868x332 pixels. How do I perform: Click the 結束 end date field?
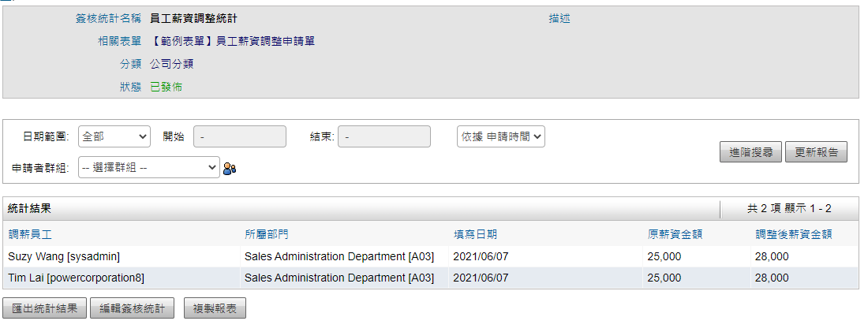click(384, 136)
